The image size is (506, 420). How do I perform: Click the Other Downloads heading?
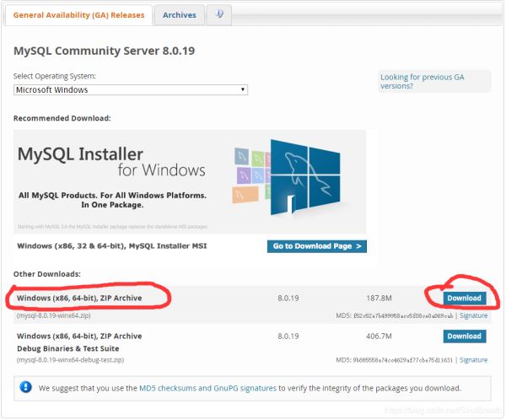coord(47,274)
